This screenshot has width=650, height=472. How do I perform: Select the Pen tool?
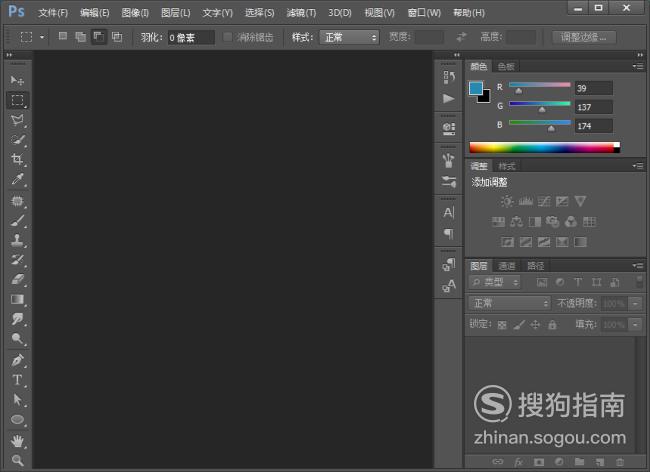[x=17, y=360]
